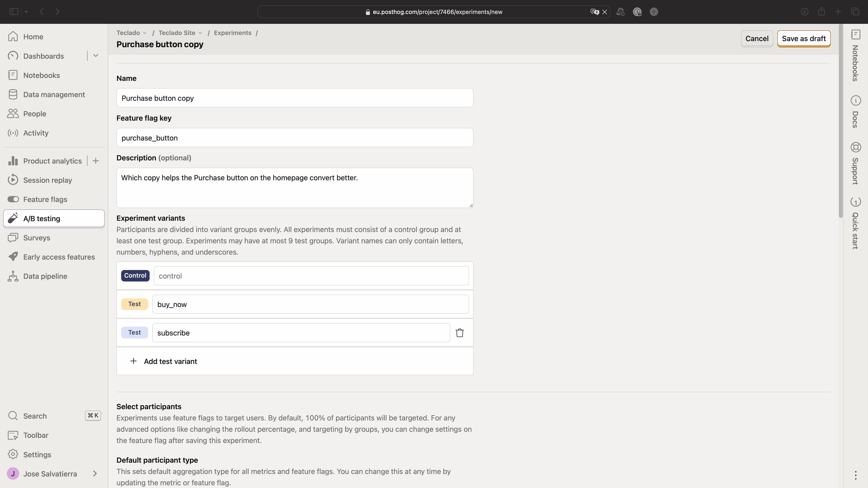Click the Toolbar icon in sidebar
Image resolution: width=868 pixels, height=488 pixels.
tap(13, 435)
